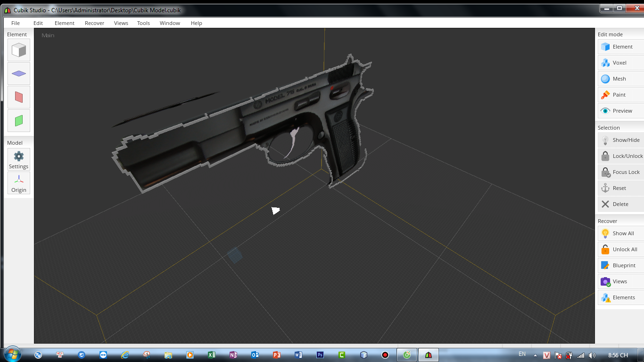Open TeamViewer from the taskbar
This screenshot has height=362, width=644.
click(x=103, y=355)
